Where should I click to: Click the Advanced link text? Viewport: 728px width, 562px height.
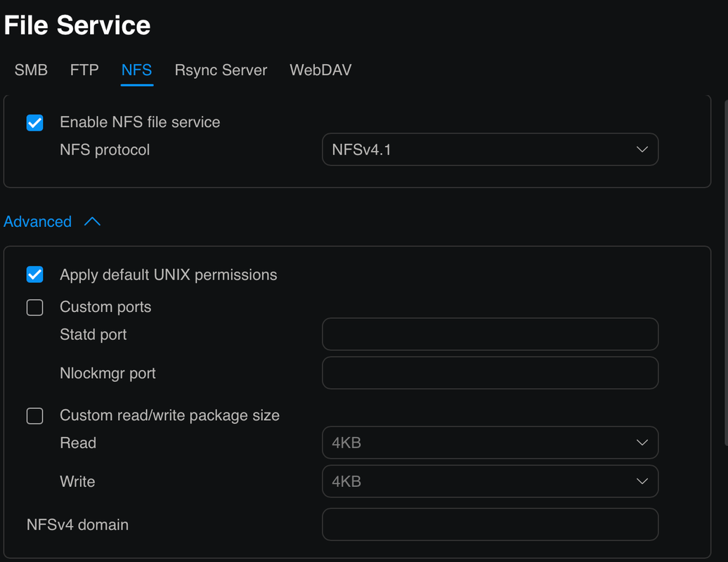(x=38, y=222)
